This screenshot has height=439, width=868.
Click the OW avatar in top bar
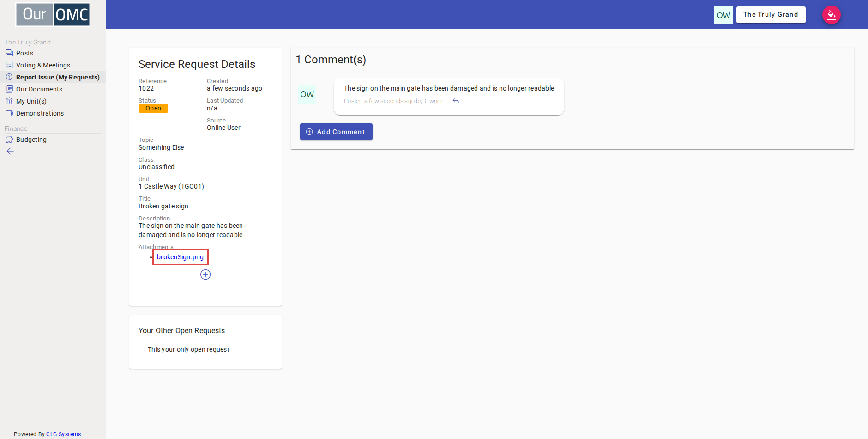pos(723,15)
